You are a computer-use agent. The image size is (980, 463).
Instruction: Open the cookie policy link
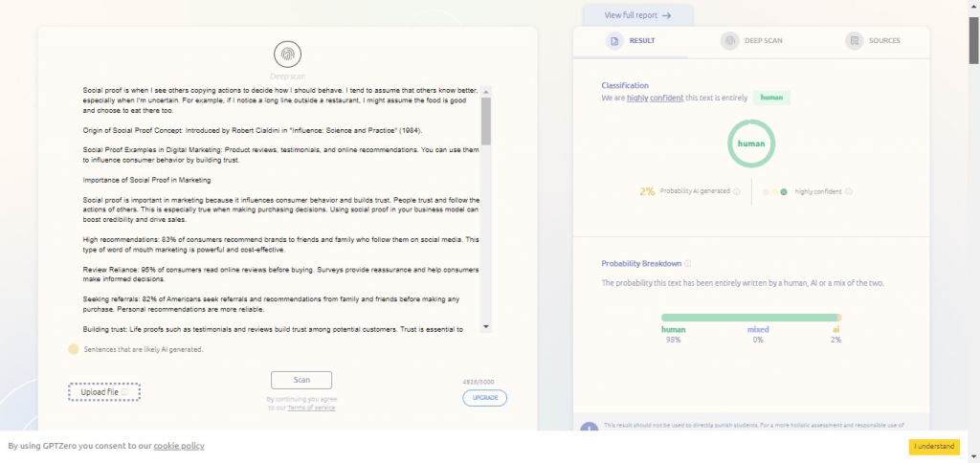pos(178,446)
